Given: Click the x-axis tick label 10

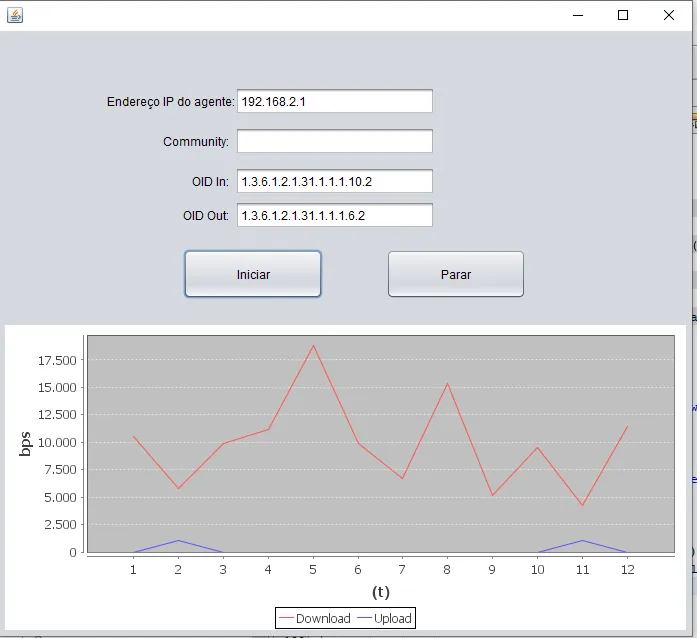Looking at the screenshot, I should point(538,570).
